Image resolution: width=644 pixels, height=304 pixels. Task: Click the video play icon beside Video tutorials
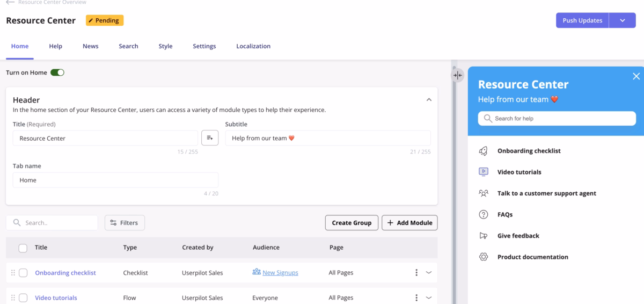(484, 172)
